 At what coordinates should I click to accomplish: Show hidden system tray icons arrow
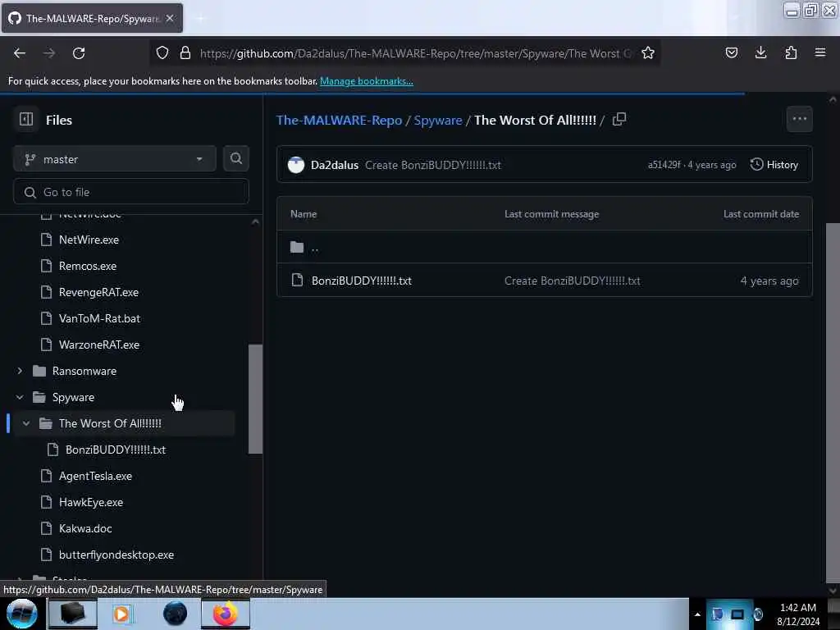(x=697, y=614)
